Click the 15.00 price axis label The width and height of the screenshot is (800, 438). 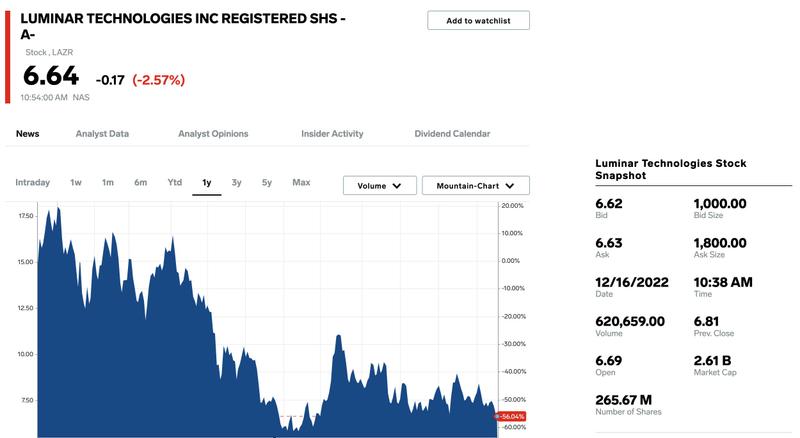click(x=26, y=262)
